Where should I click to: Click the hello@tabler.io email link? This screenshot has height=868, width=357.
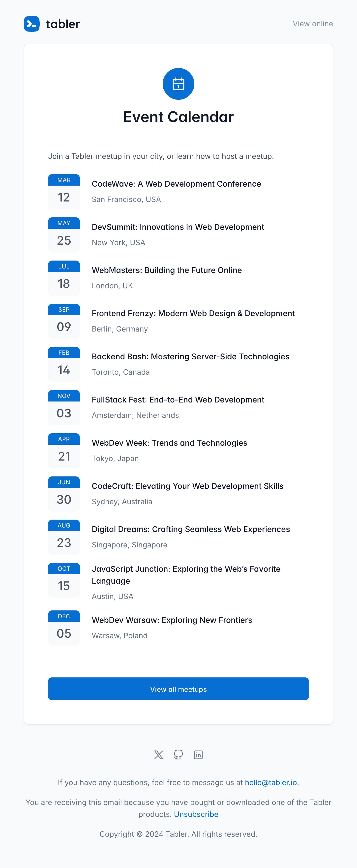[x=271, y=782]
